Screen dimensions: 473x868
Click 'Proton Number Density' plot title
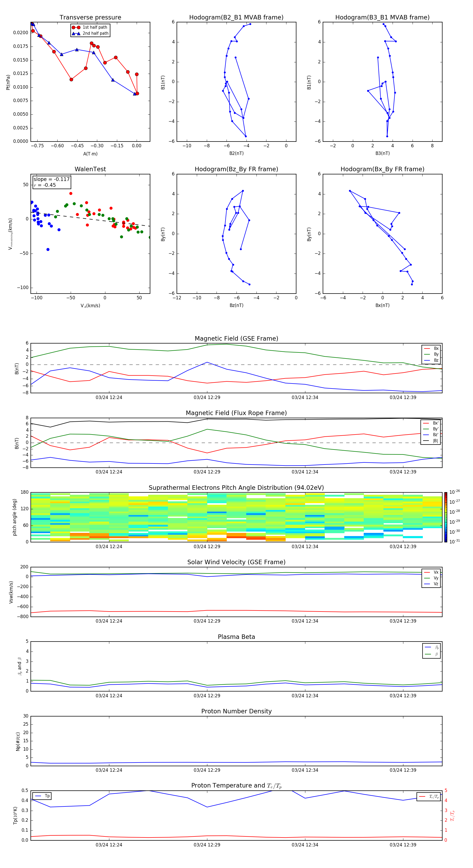tap(236, 711)
